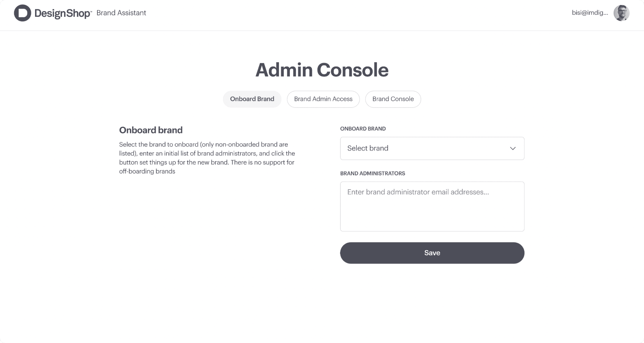Click the DesignShop logo icon

click(22, 13)
